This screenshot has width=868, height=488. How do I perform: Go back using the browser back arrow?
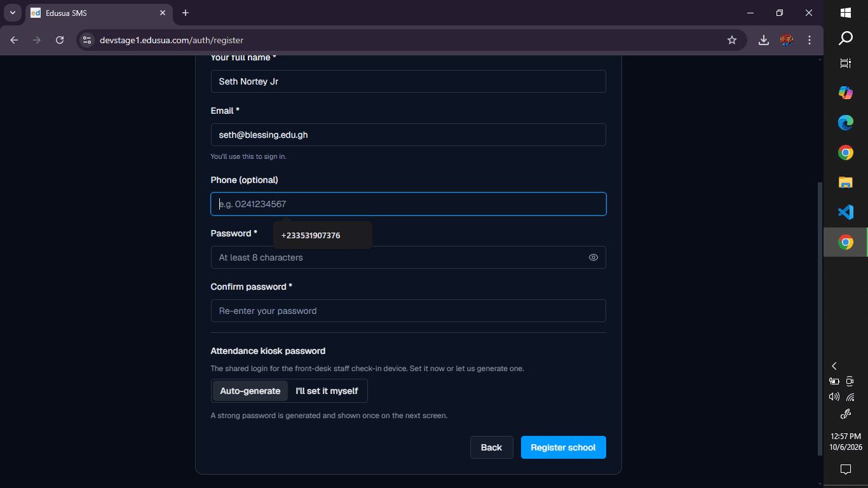click(x=14, y=40)
